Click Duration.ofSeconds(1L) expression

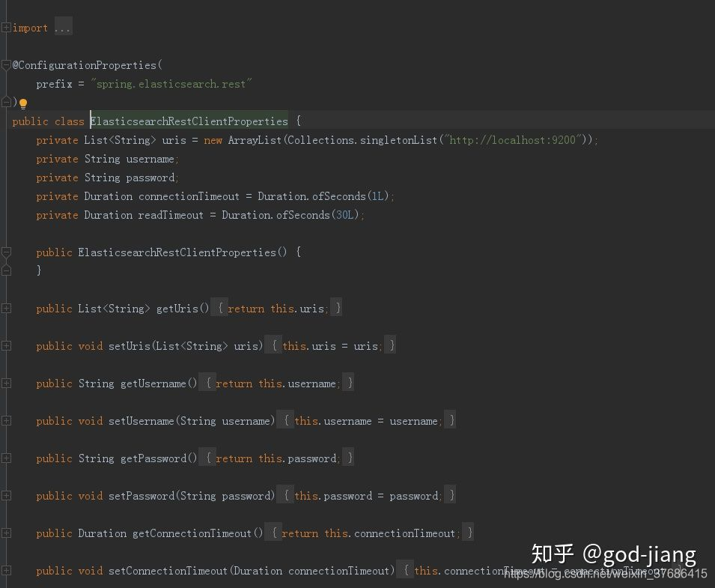click(x=323, y=196)
